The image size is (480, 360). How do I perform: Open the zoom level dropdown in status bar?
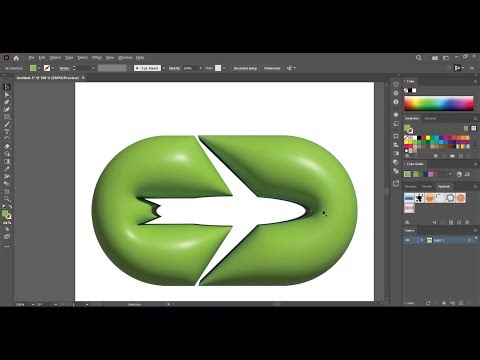33,304
